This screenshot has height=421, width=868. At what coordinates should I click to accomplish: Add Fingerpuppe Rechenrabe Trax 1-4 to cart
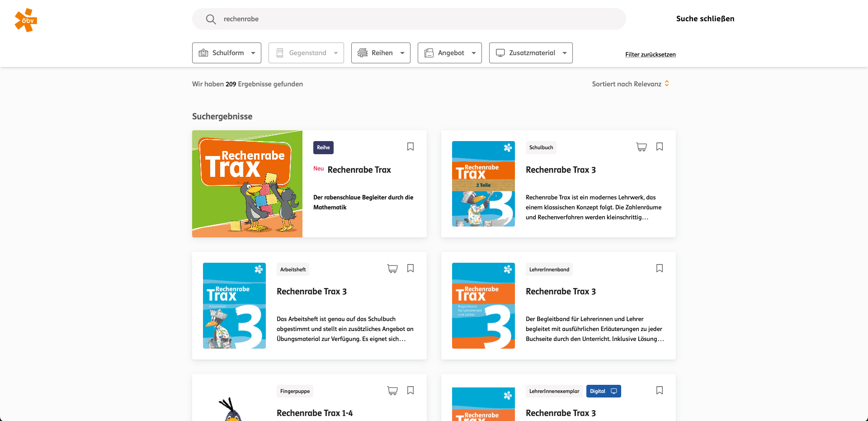(392, 390)
